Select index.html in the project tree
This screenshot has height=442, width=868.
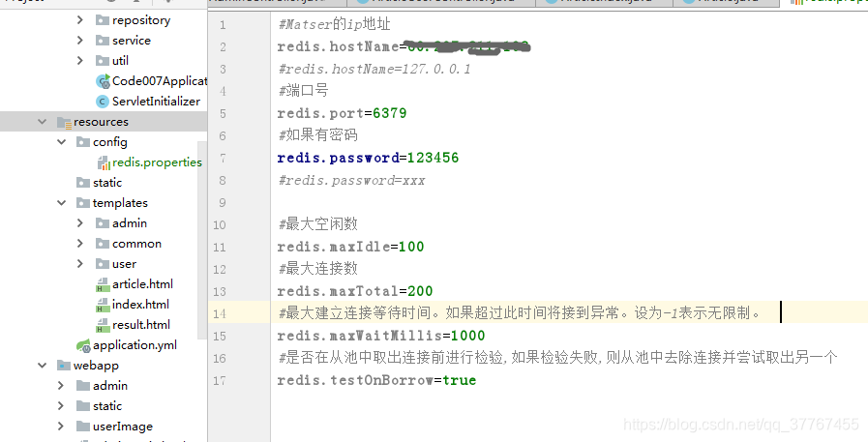[140, 305]
